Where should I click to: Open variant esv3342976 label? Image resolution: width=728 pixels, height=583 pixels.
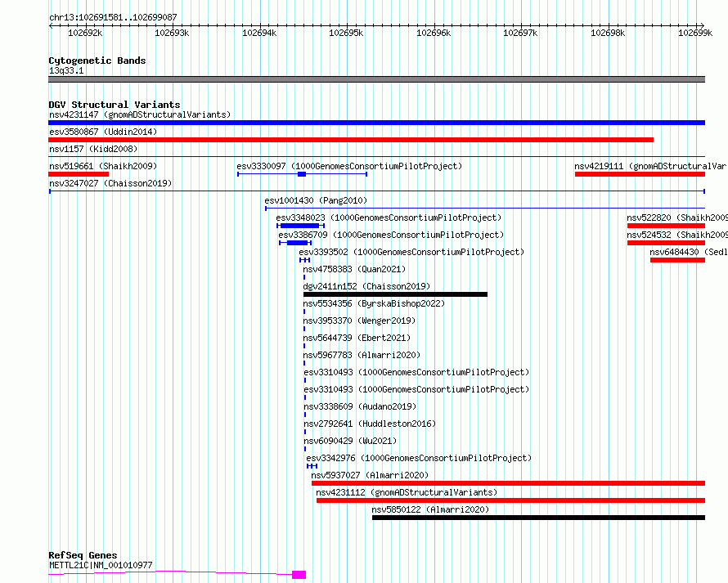click(x=419, y=458)
